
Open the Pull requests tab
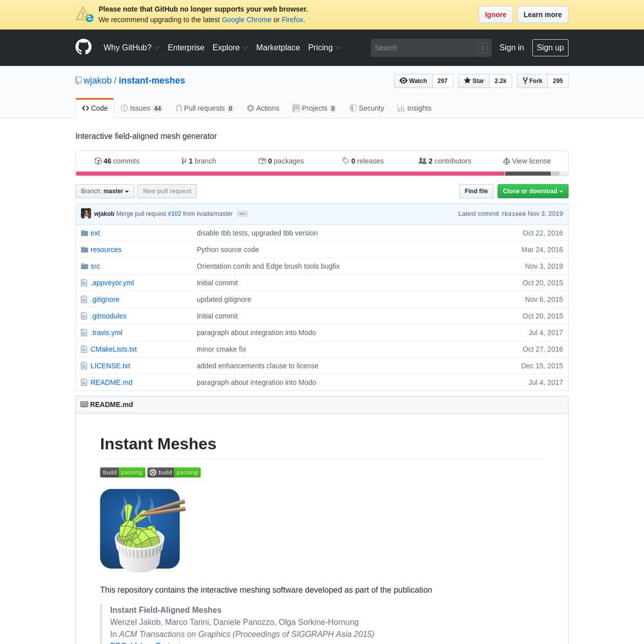click(x=205, y=108)
